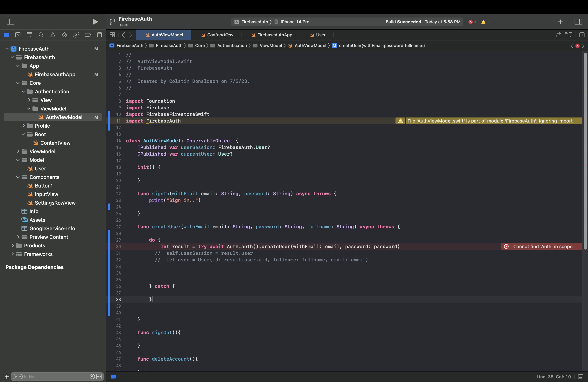
Task: Open the Issue navigator warning icon
Action: [53, 35]
